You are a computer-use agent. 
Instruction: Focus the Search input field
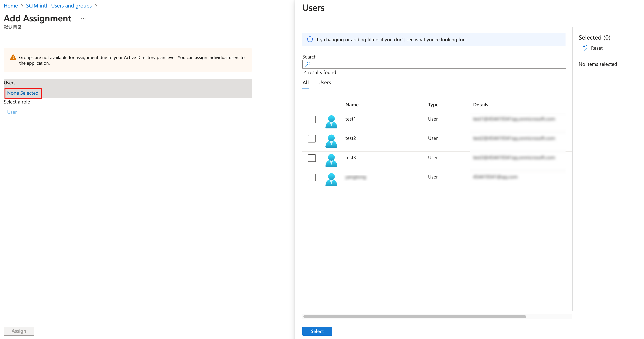pyautogui.click(x=434, y=64)
